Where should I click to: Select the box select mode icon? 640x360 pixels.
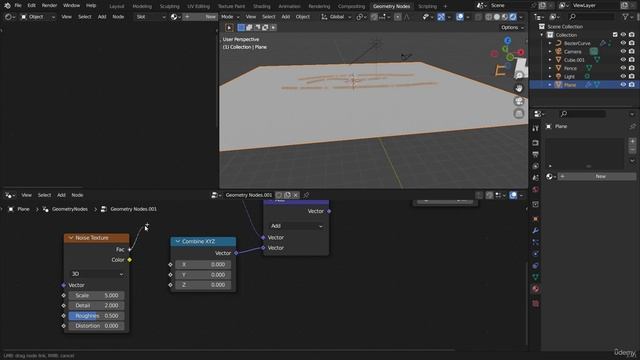(x=241, y=28)
